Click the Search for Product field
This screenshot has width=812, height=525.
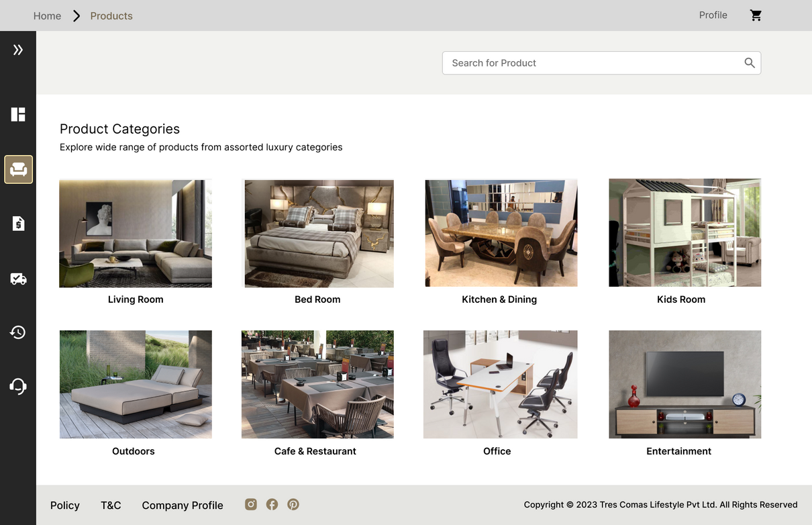click(x=591, y=63)
